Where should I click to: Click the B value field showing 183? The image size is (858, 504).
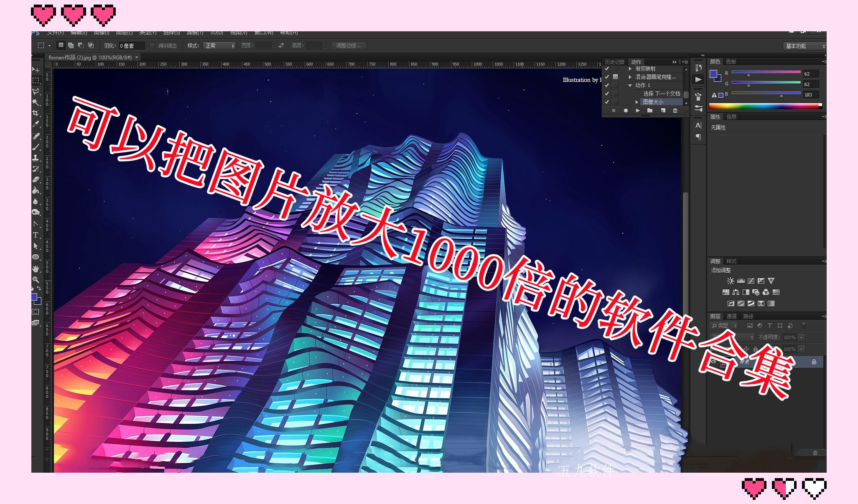click(x=811, y=95)
